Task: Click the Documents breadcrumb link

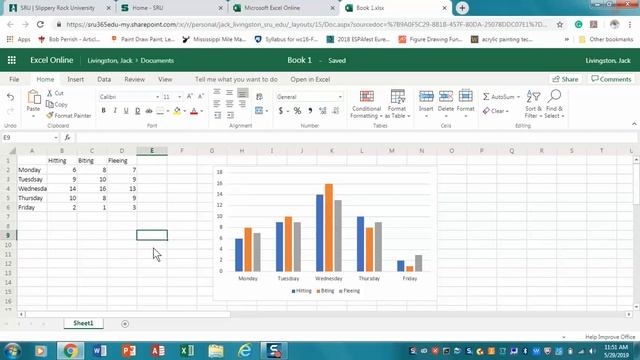Action: (157, 60)
